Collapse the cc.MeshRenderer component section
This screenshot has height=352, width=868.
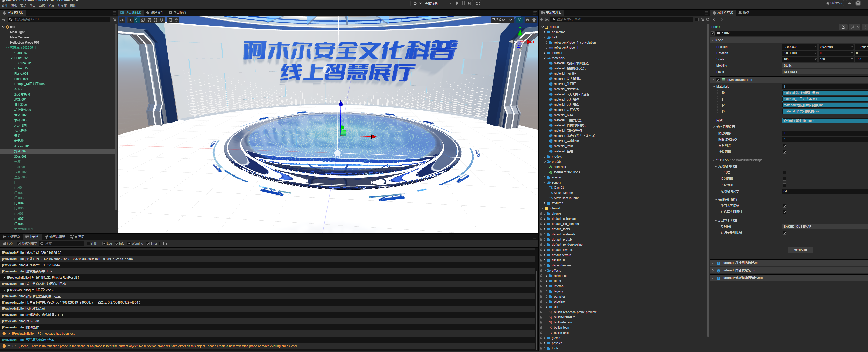click(x=713, y=80)
